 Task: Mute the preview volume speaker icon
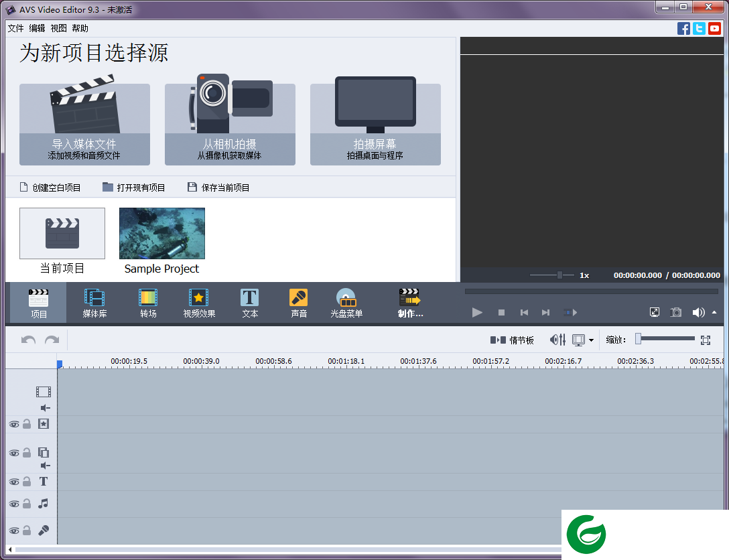(698, 312)
